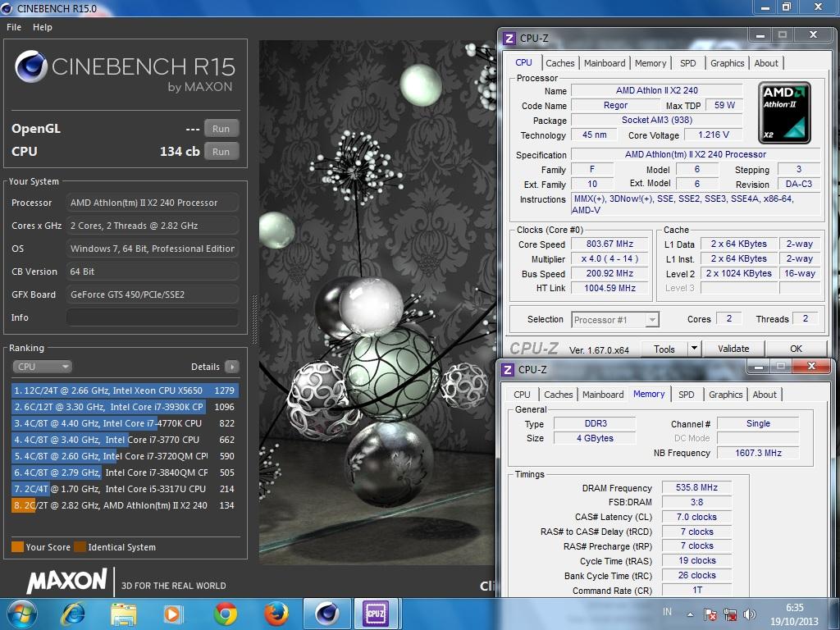This screenshot has width=840, height=630.
Task: Click the Info input field
Action: (153, 317)
